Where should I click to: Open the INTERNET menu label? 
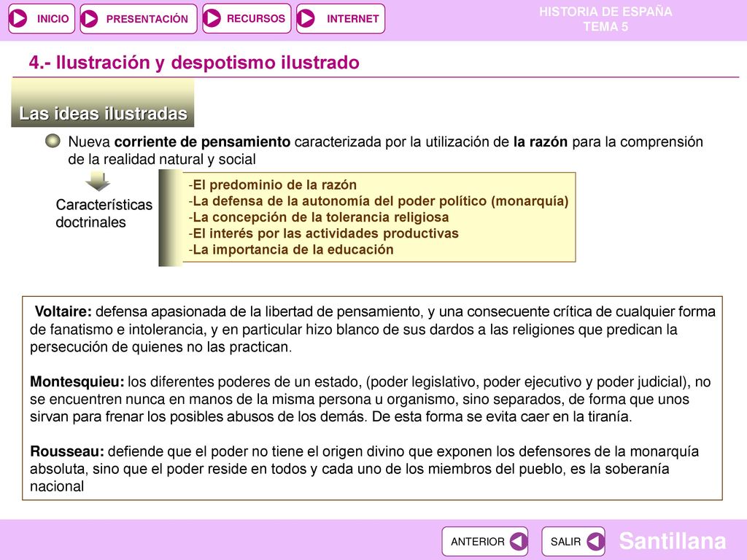click(352, 19)
